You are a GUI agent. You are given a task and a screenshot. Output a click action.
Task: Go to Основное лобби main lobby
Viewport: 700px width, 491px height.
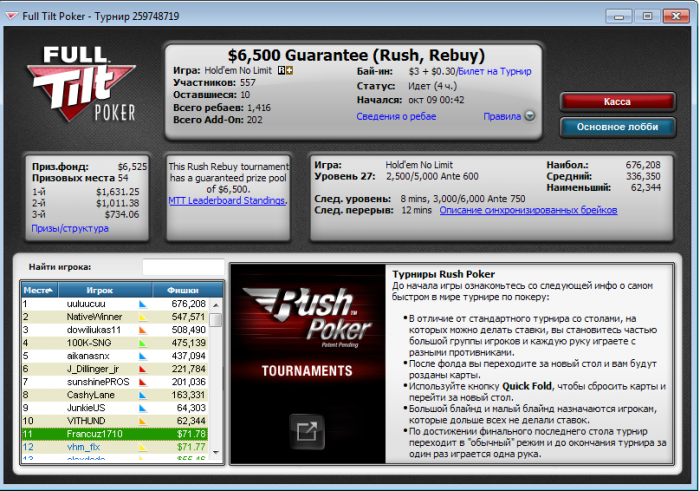point(617,127)
